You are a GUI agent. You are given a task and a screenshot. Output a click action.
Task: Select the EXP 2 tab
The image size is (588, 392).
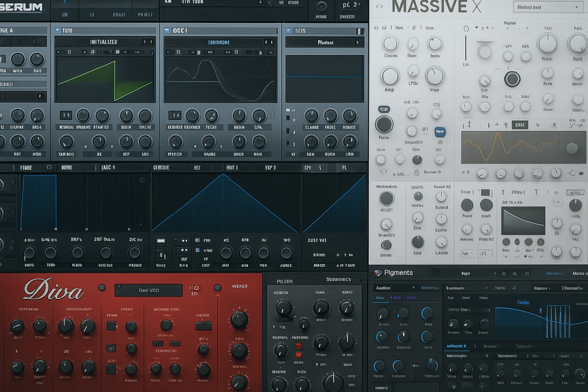(270, 168)
